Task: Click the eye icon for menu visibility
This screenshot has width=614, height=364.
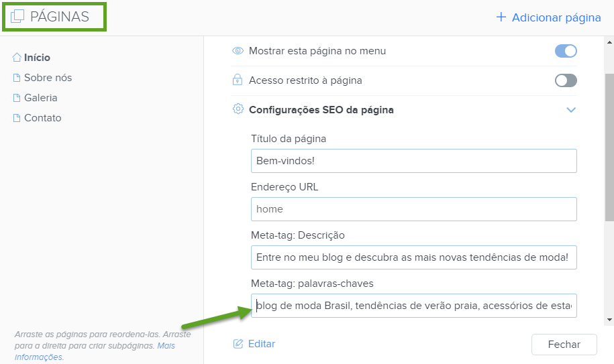Action: [x=238, y=51]
